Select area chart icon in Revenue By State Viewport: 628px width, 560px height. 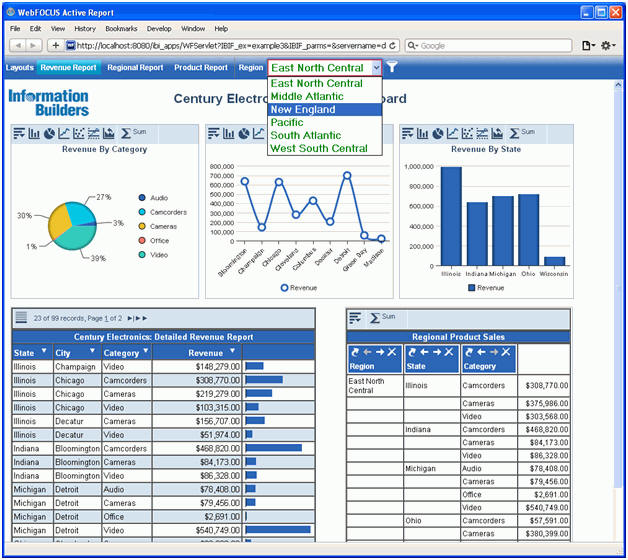pos(497,133)
